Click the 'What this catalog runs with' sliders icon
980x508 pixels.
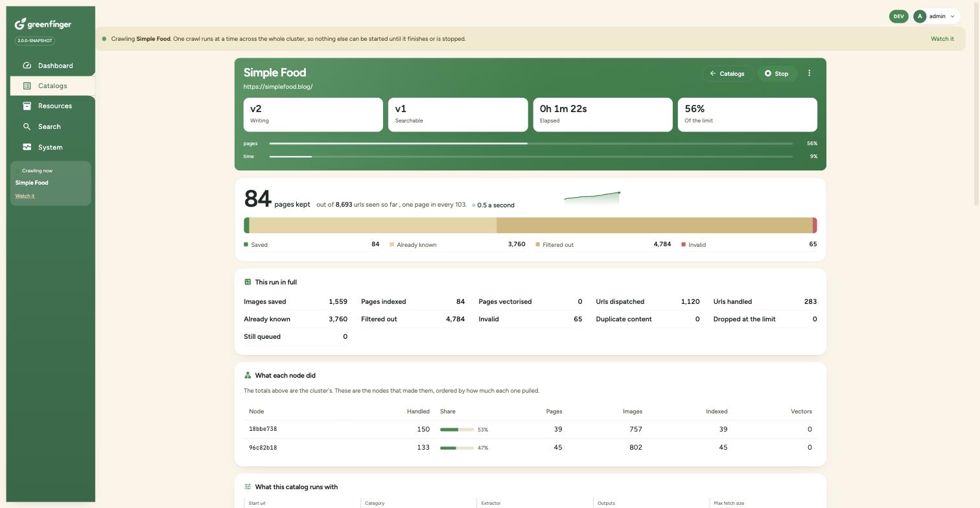point(248,487)
